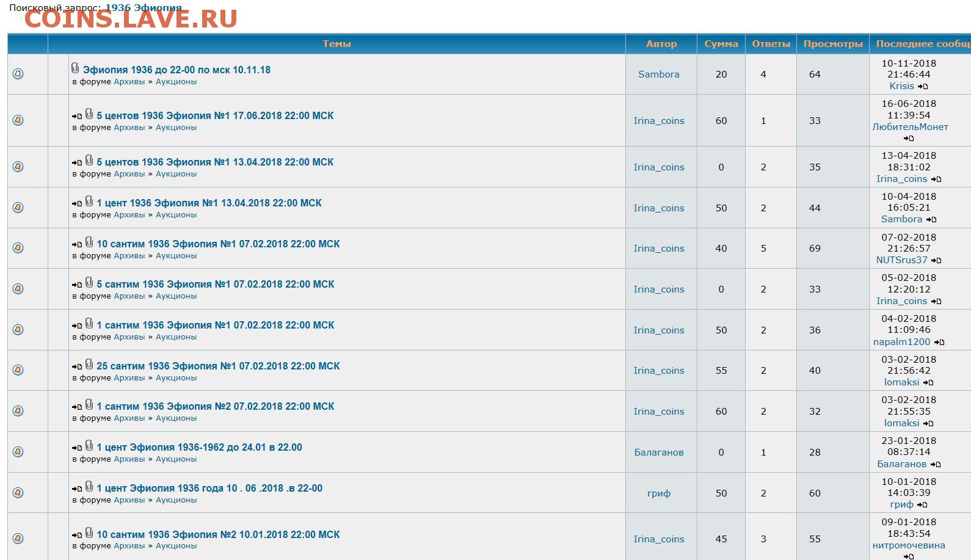The height and width of the screenshot is (560, 971).
Task: Open last poster нитромочевина profile
Action: [909, 545]
